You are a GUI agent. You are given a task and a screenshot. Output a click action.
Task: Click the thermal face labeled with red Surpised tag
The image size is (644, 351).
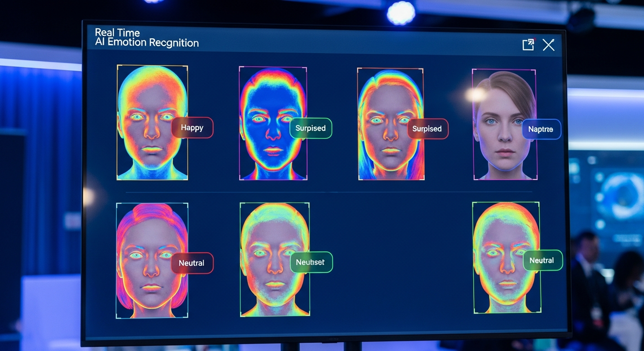coord(390,123)
